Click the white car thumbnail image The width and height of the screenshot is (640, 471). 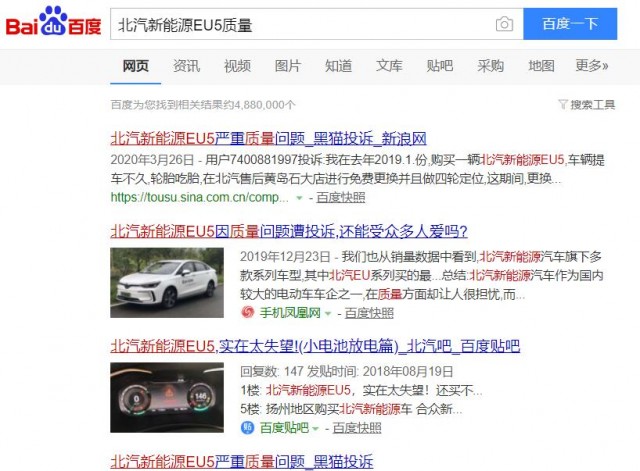(x=167, y=282)
